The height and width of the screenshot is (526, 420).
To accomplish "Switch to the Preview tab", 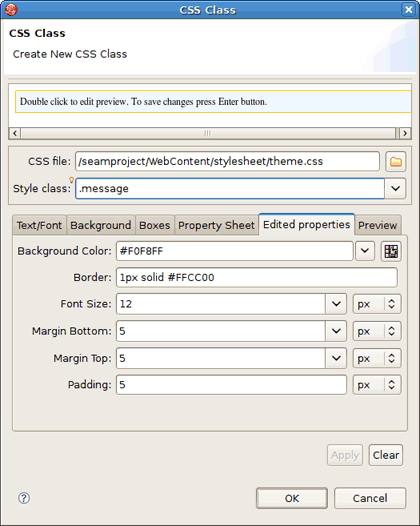I will (377, 225).
